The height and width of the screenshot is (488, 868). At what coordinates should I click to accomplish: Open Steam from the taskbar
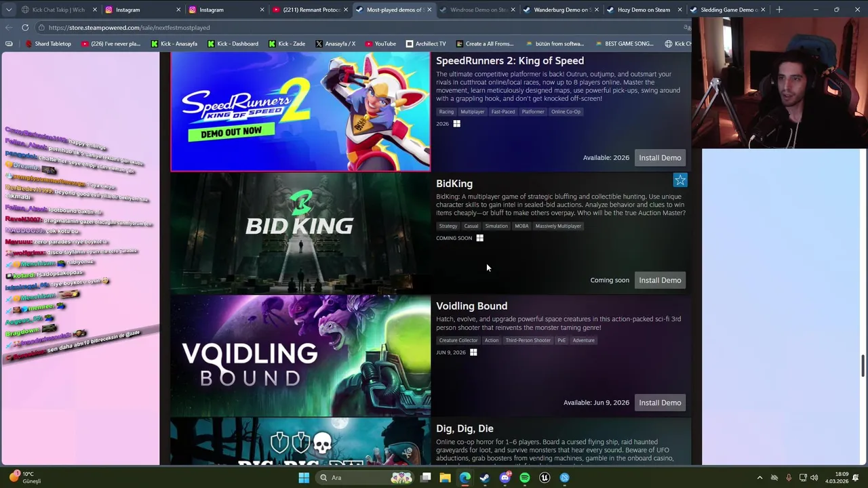click(x=485, y=478)
